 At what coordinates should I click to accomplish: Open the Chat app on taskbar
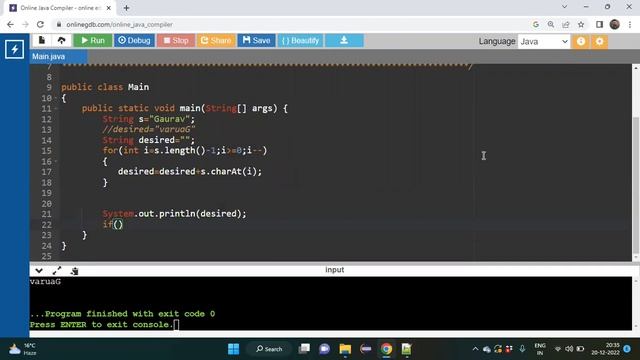(324, 349)
